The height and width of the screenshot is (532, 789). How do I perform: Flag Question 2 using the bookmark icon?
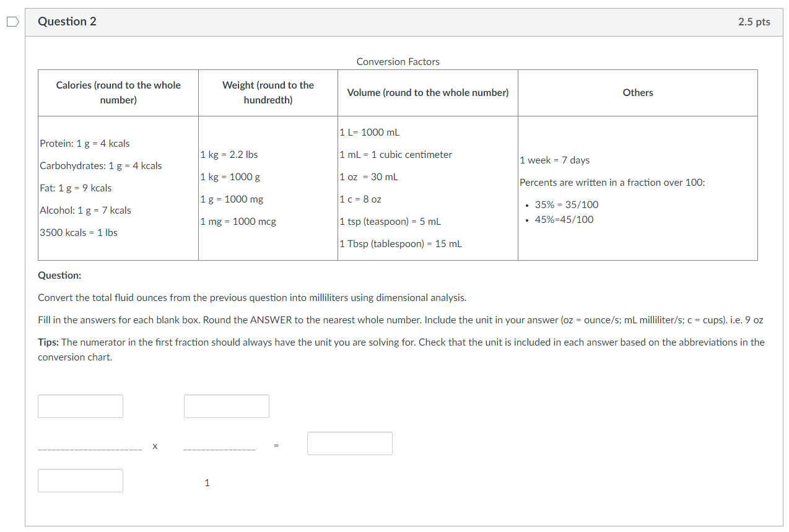[x=12, y=22]
